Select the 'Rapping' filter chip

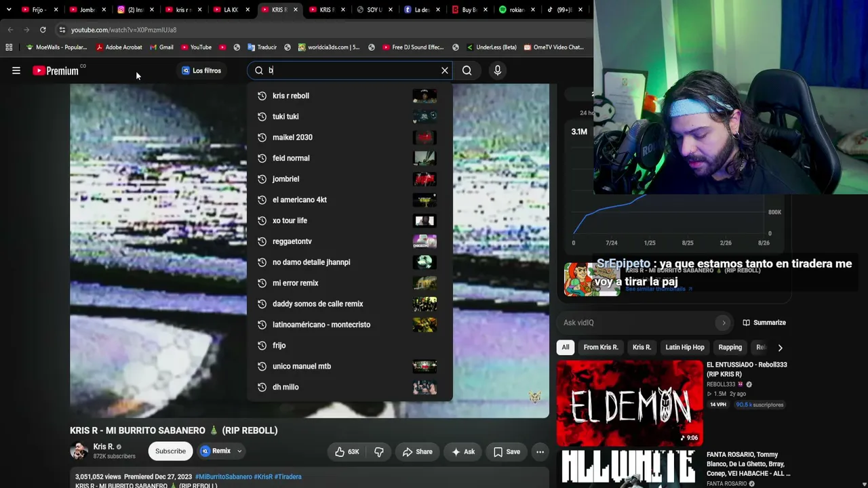pos(730,347)
